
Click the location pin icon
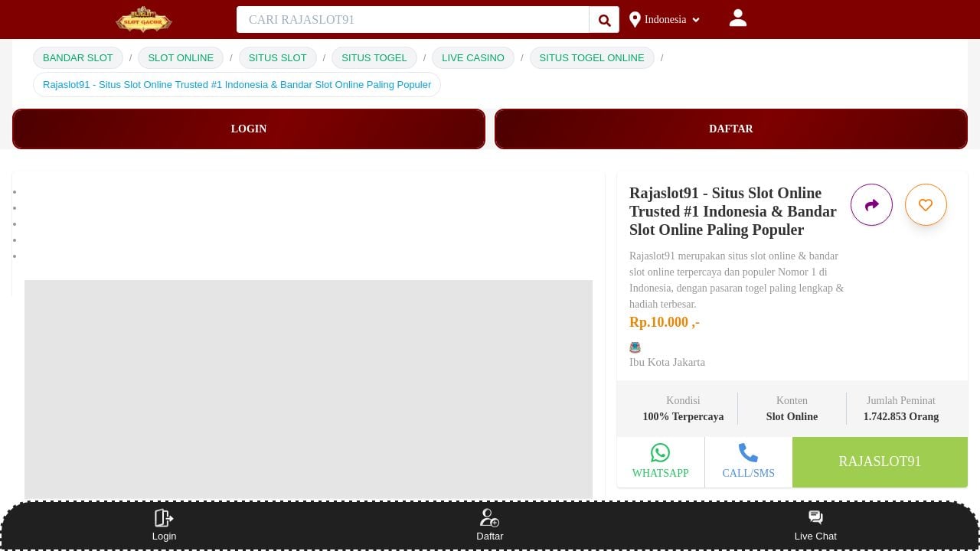click(635, 20)
